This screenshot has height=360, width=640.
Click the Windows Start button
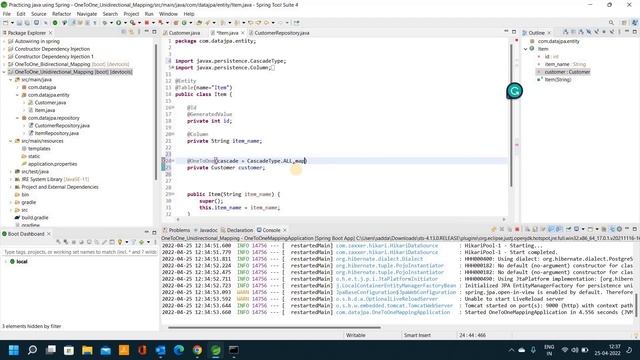(14, 350)
